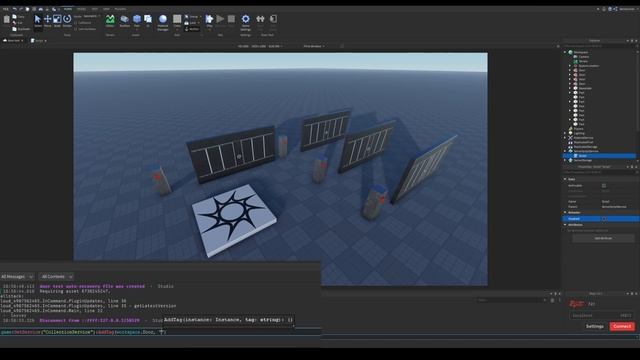The width and height of the screenshot is (640, 360).
Task: Expand the ServerStorage node
Action: pos(565,160)
